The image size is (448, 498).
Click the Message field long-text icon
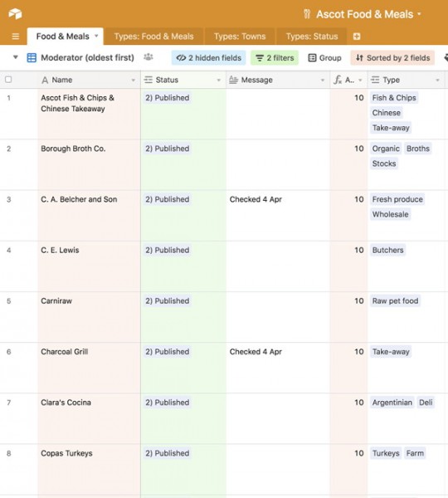[233, 80]
